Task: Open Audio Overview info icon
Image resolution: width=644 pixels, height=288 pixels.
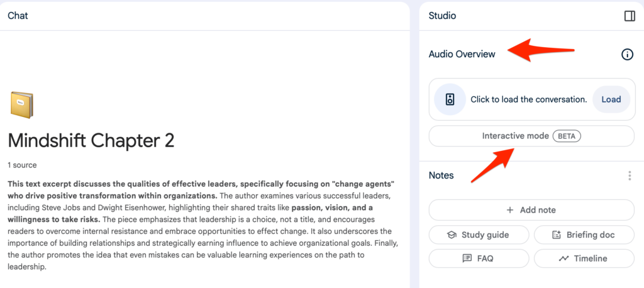Action: tap(627, 54)
